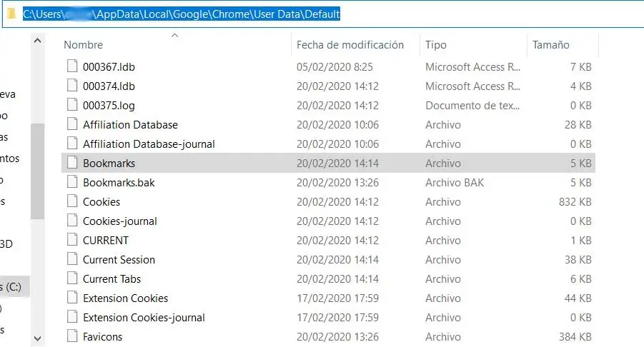The height and width of the screenshot is (347, 644).
Task: Sort files by Nombre column
Action: point(84,44)
